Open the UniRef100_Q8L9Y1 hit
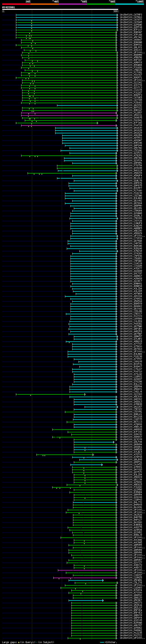Image resolution: width=146 pixels, height=644 pixels. (x=131, y=48)
